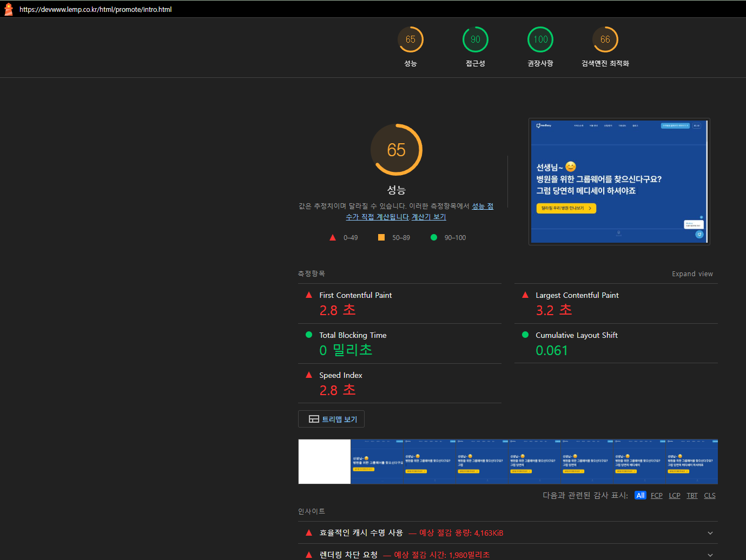Click red triangle next to Largest Contentful Paint
Image resolution: width=746 pixels, height=560 pixels.
525,295
